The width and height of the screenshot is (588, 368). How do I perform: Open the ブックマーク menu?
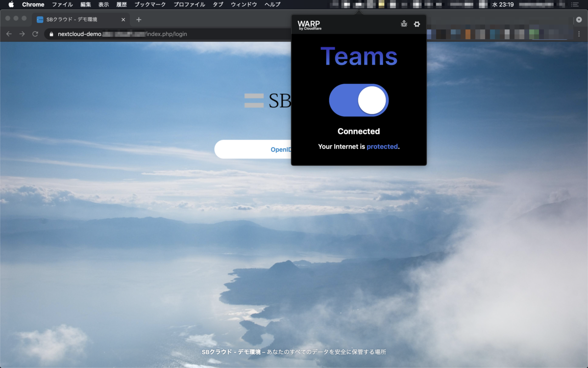coord(150,4)
